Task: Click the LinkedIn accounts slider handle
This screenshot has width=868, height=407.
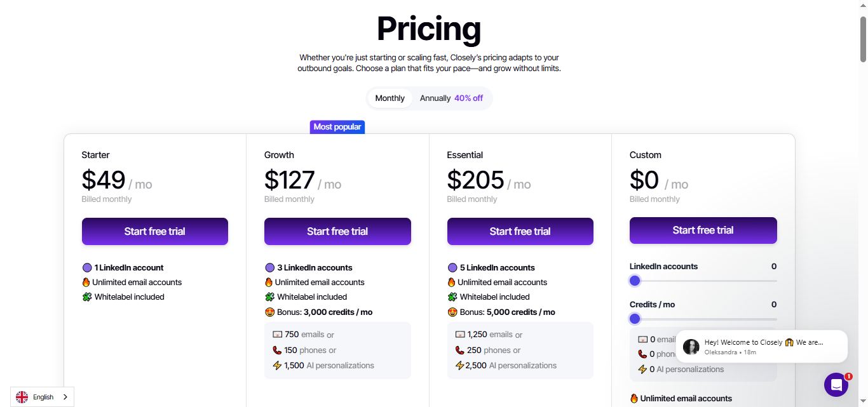Action: click(634, 281)
